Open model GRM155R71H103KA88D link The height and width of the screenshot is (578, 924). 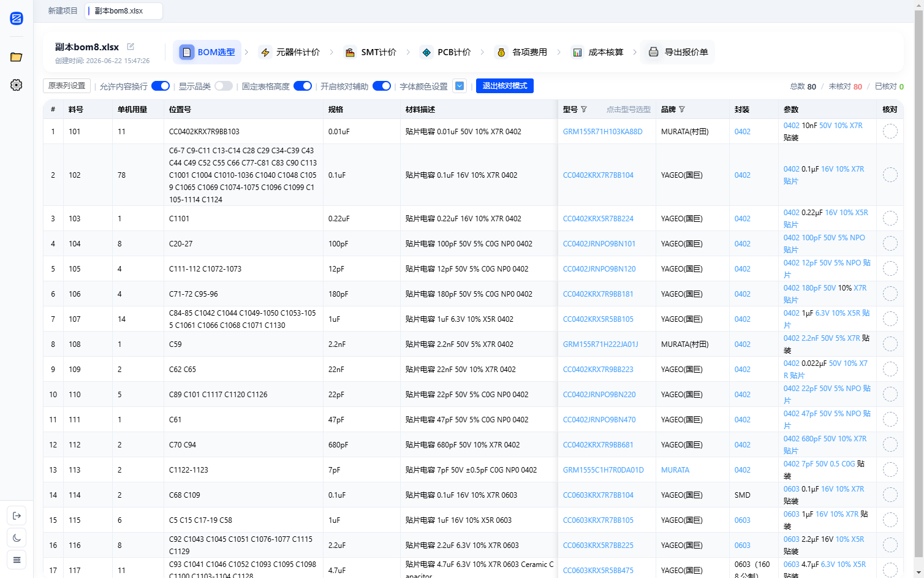click(603, 131)
